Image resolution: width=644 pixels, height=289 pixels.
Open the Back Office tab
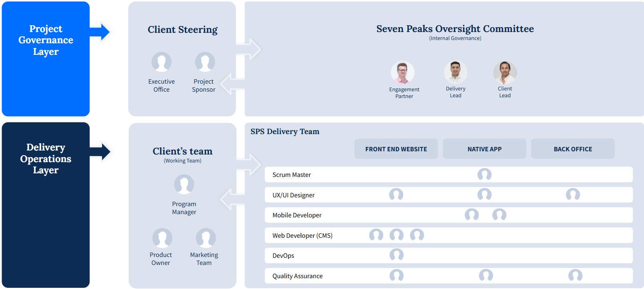[572, 149]
